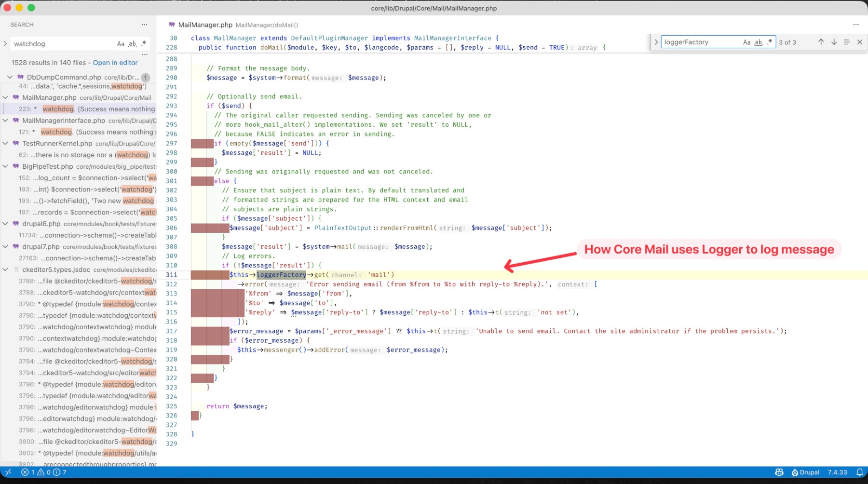Show errors and warnings from status bar
This screenshot has width=868, height=484.
44,472
